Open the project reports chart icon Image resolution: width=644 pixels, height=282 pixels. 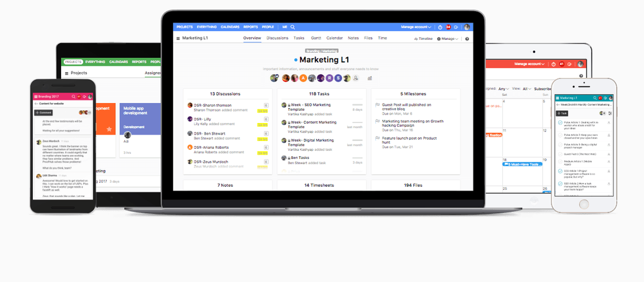click(x=370, y=78)
